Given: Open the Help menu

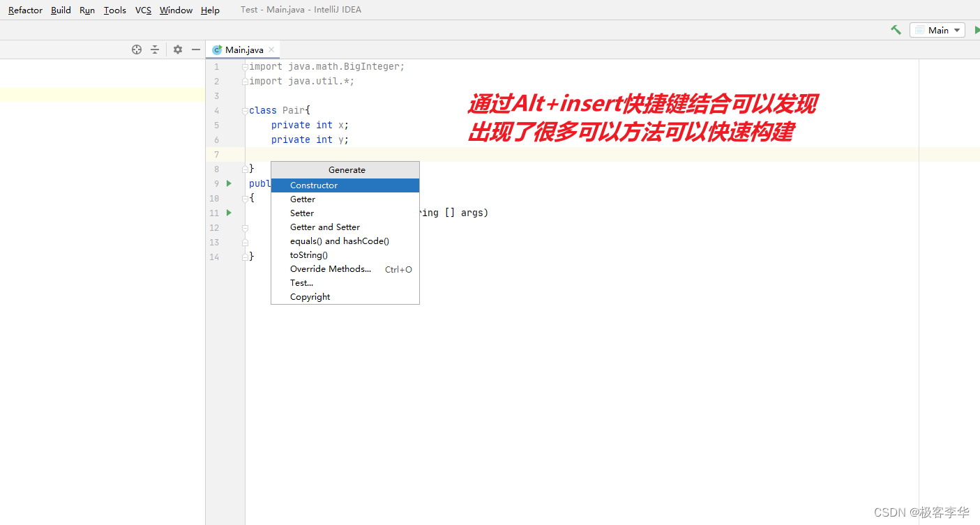Looking at the screenshot, I should click(210, 10).
